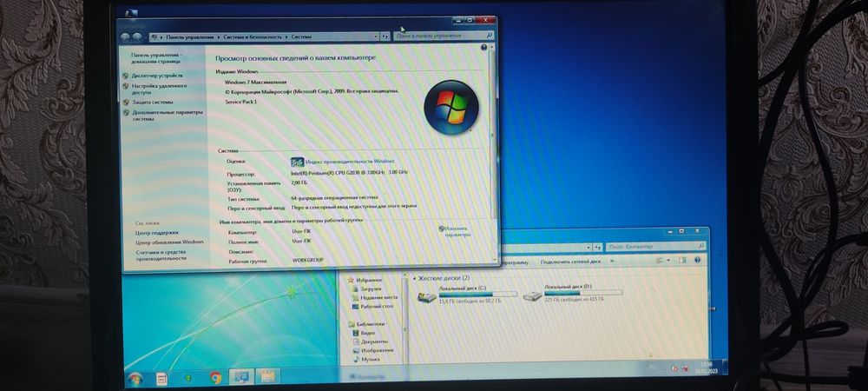Viewport: 868px width, 391px height.
Task: Click Windows 7 Максимальная edition text
Action: click(255, 82)
